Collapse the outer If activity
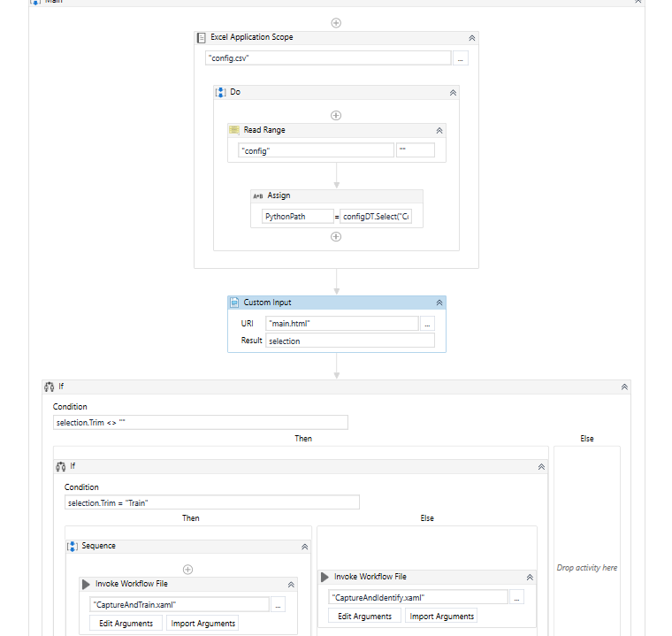672x636 pixels. click(624, 387)
